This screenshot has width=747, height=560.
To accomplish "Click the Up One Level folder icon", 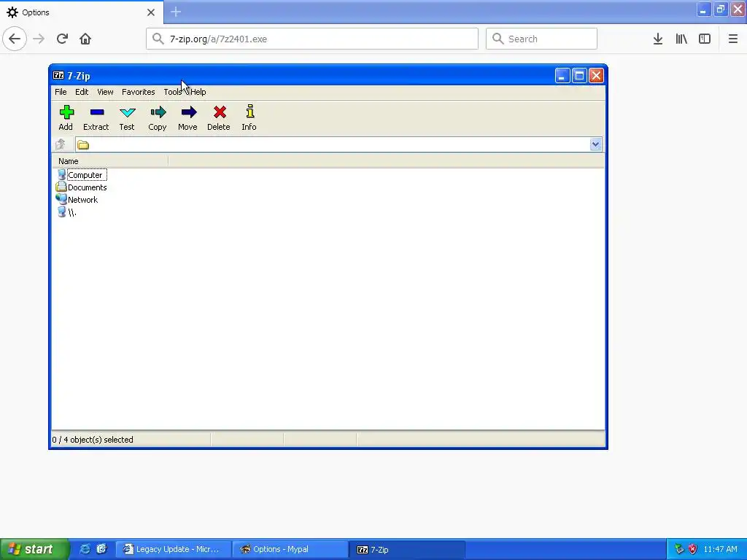I will pyautogui.click(x=61, y=144).
